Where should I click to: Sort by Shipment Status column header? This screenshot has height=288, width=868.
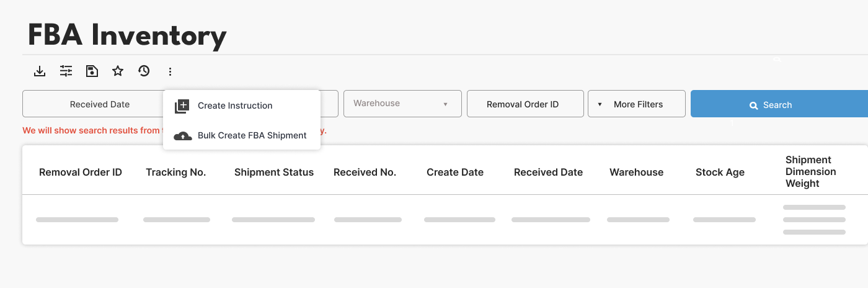[274, 173]
